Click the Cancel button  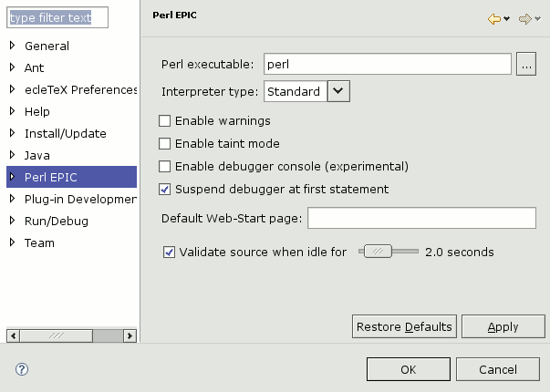498,369
